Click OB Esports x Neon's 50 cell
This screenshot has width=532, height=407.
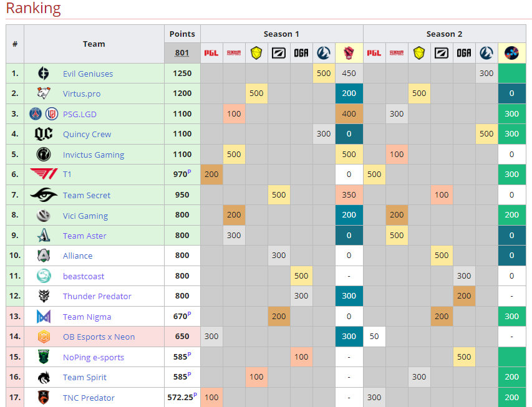374,337
